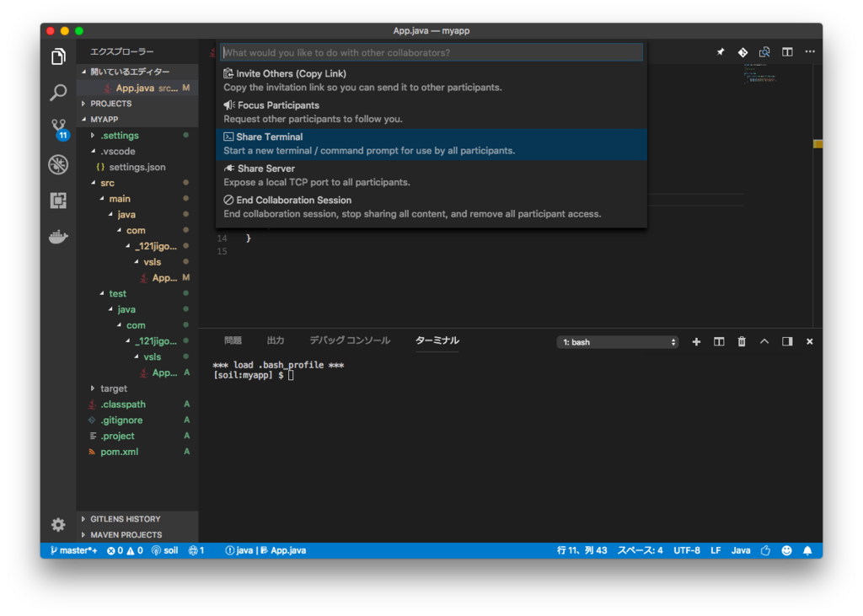Image resolution: width=863 pixels, height=616 pixels.
Task: Open settings.json in explorer
Action: tap(137, 168)
